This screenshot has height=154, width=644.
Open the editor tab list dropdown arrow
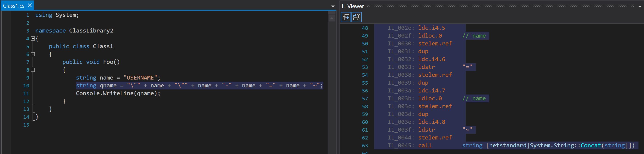[333, 6]
